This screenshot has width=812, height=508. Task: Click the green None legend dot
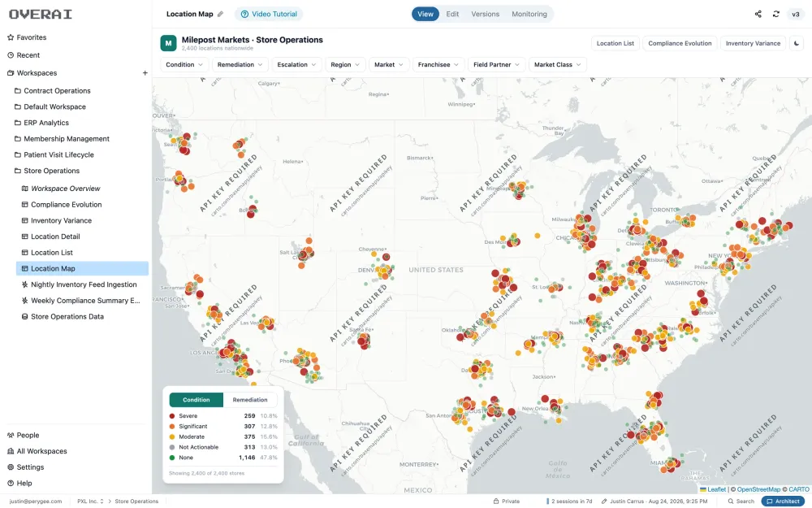(x=172, y=458)
